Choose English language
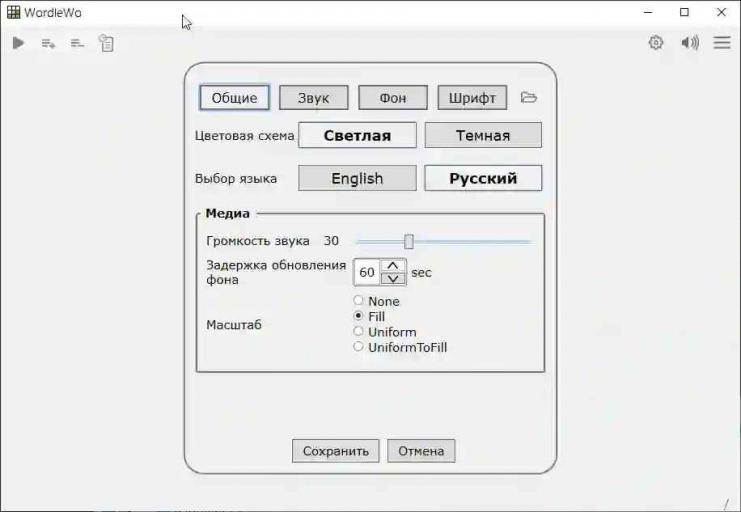 pyautogui.click(x=357, y=178)
